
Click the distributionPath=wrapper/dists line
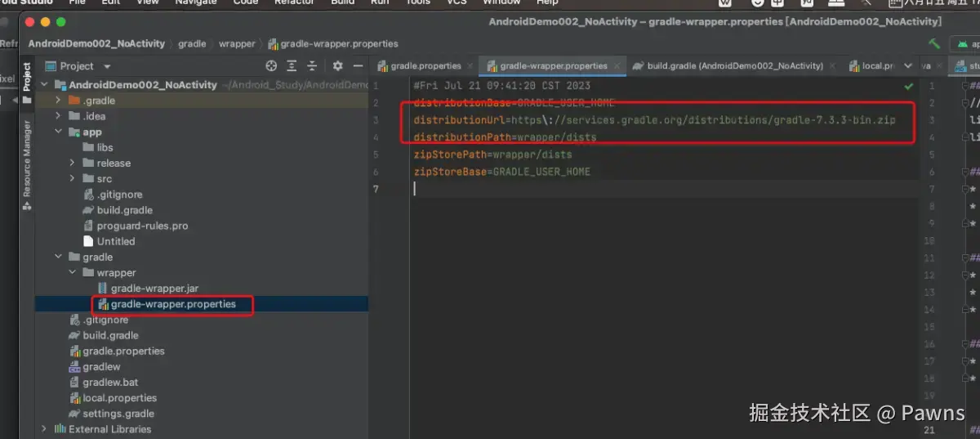pyautogui.click(x=505, y=137)
